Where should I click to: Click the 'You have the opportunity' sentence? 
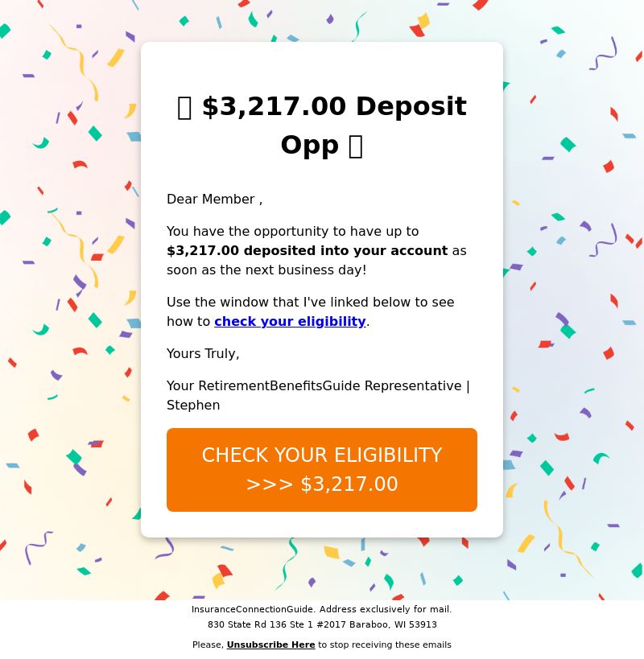(292, 232)
